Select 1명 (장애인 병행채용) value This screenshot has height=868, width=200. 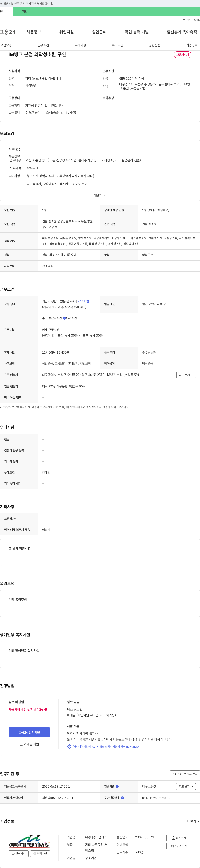pyautogui.click(x=156, y=210)
